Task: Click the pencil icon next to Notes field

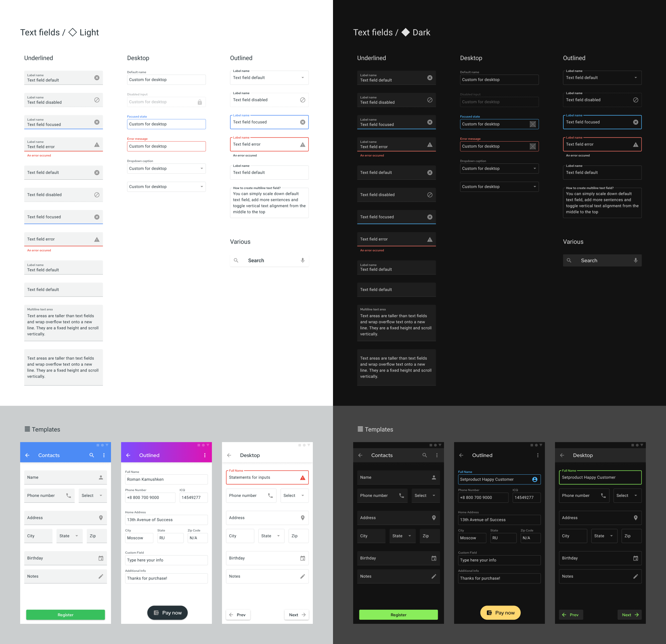Action: [100, 574]
